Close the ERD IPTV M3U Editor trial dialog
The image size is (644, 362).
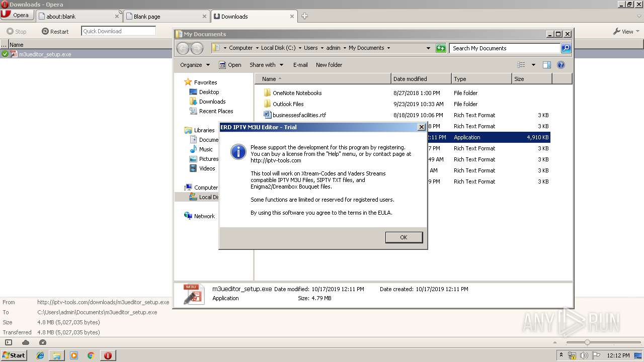422,127
